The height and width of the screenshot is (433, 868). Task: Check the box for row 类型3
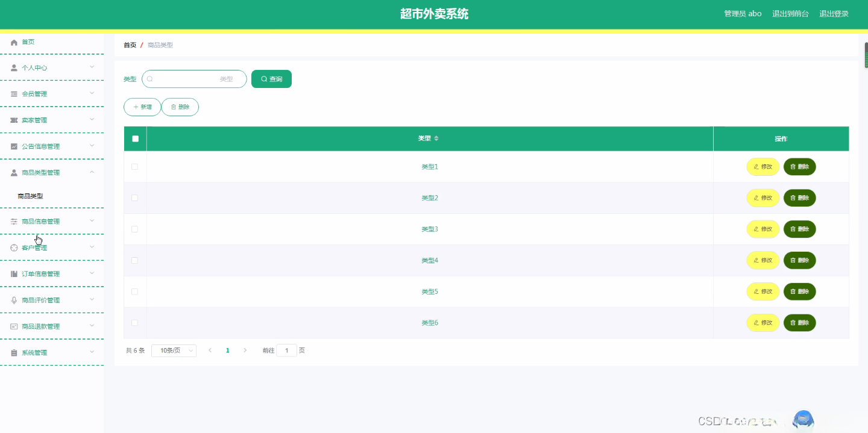point(134,229)
